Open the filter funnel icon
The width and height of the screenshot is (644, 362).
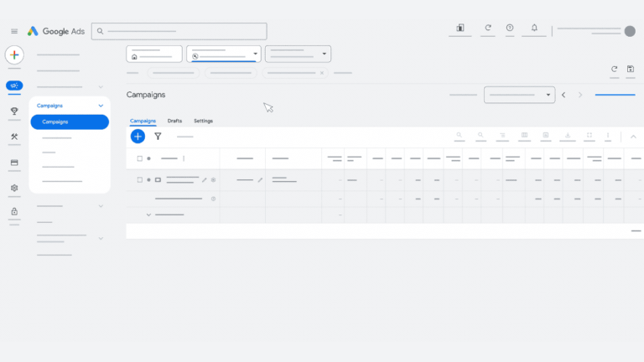pyautogui.click(x=158, y=137)
